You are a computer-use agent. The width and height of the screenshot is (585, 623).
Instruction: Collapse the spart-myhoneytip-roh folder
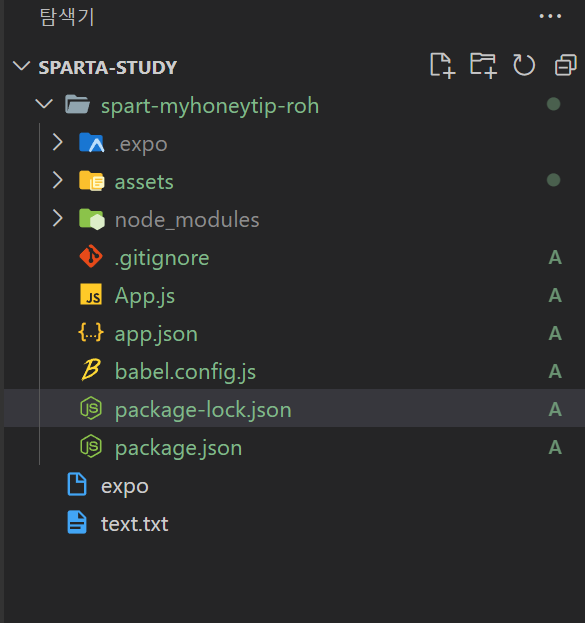pyautogui.click(x=44, y=104)
